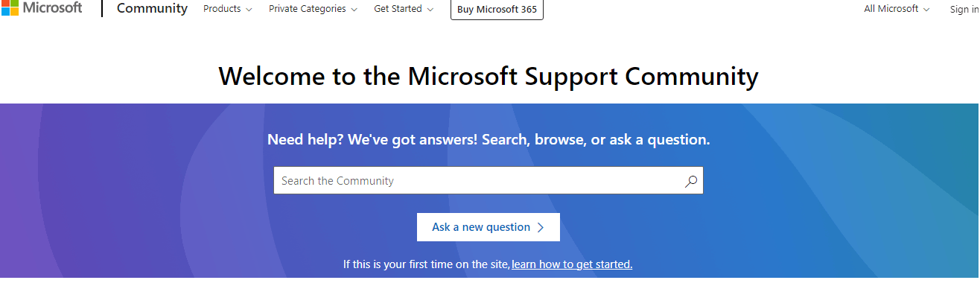Viewport: 980px width, 283px height.
Task: Click the Microsoft four-square logo icon
Action: 8,7
